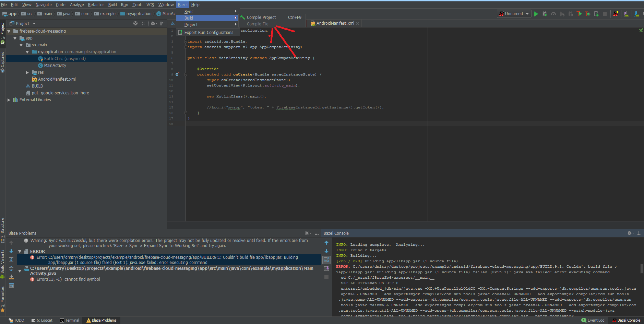644x324 pixels.
Task: Export Bazel Console output via download icon
Action: pyautogui.click(x=639, y=233)
